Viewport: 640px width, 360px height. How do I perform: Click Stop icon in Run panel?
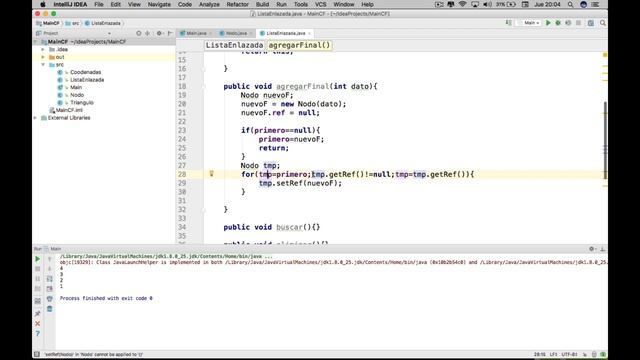point(38,269)
